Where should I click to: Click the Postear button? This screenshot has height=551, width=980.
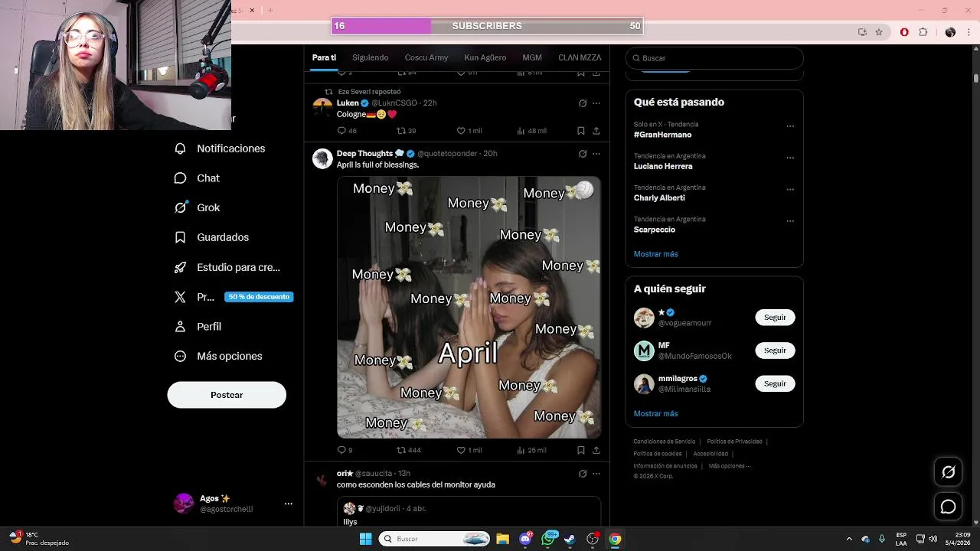pos(227,395)
